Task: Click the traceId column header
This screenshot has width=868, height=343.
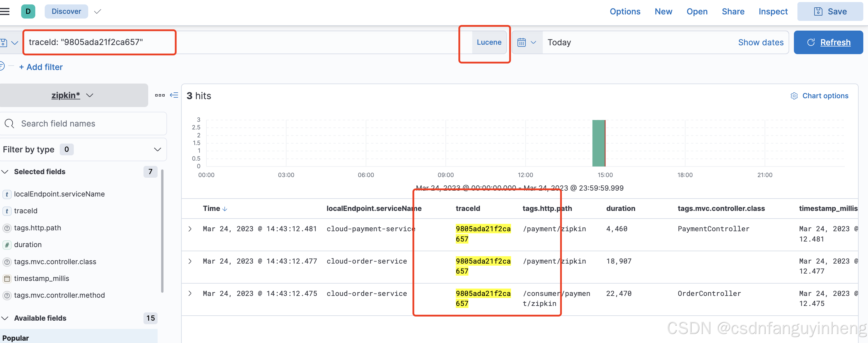Action: [468, 209]
